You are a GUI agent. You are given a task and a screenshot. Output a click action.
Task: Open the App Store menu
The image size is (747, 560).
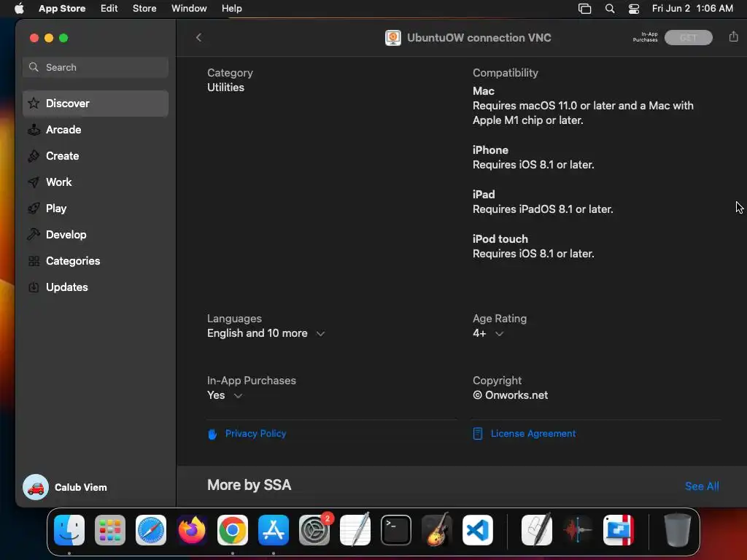62,9
